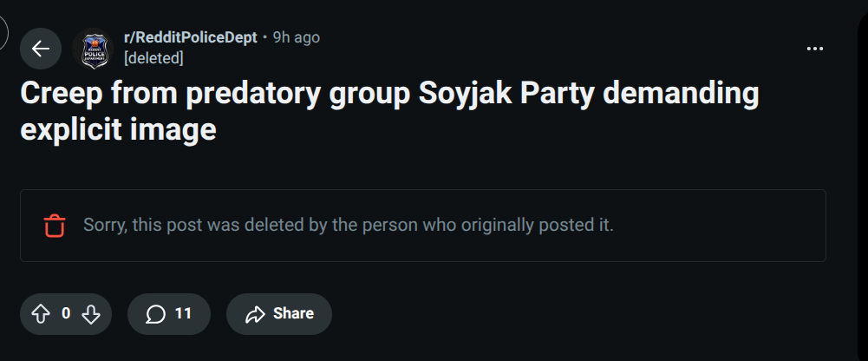868x361 pixels.
Task: Open the three-dot post options menu
Action: [814, 49]
